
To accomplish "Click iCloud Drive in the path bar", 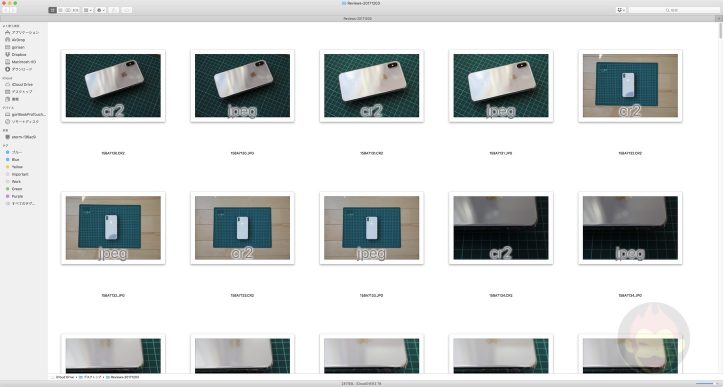I will pyautogui.click(x=64, y=377).
